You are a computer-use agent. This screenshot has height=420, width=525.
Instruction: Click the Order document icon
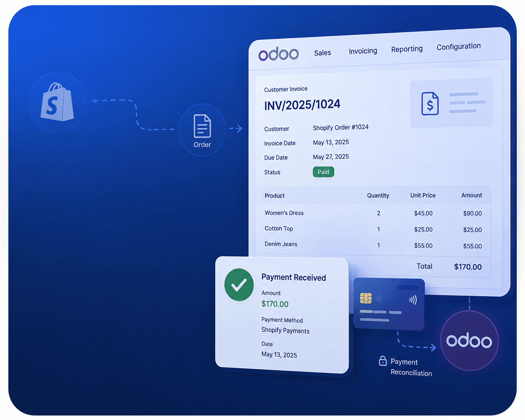tap(202, 126)
